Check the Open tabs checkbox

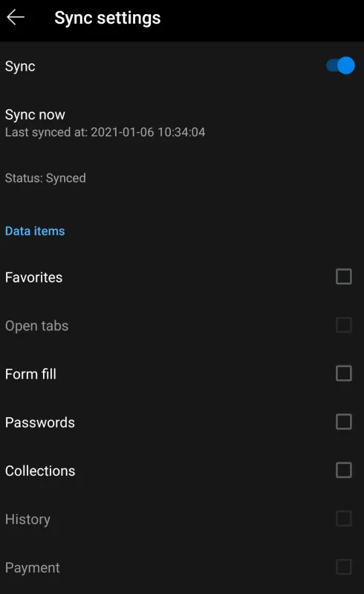(343, 325)
